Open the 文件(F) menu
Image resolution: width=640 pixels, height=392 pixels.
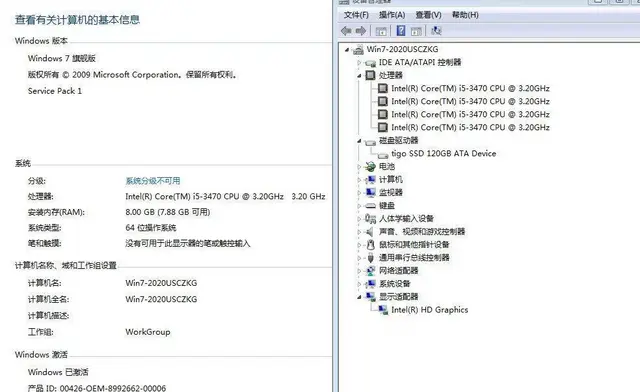(356, 15)
